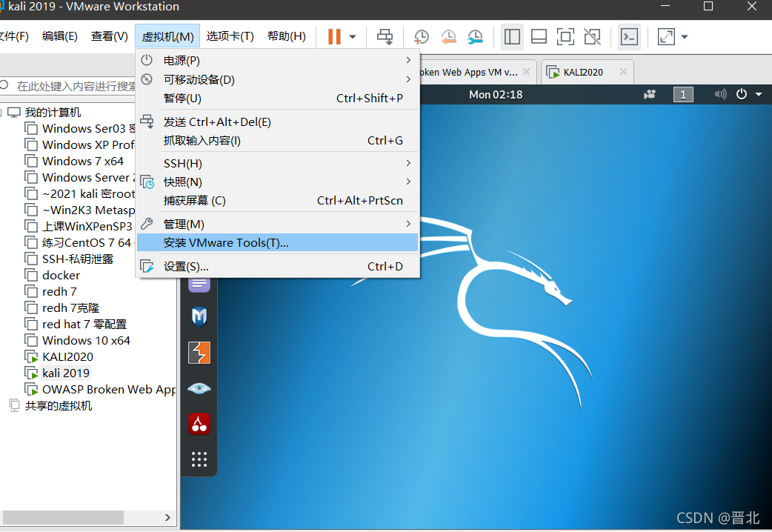Expand the SSH(H) submenu
The width and height of the screenshot is (772, 532).
coord(278,163)
